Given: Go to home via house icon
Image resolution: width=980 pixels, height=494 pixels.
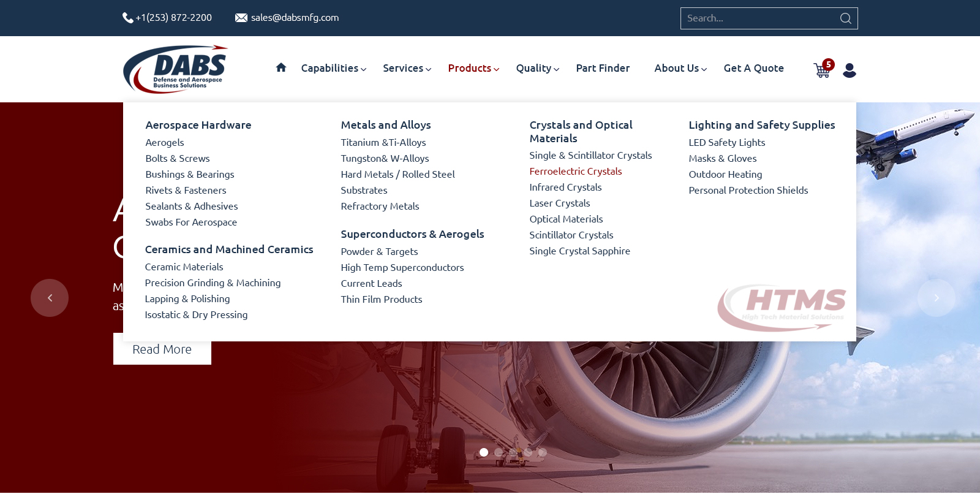Looking at the screenshot, I should [281, 67].
